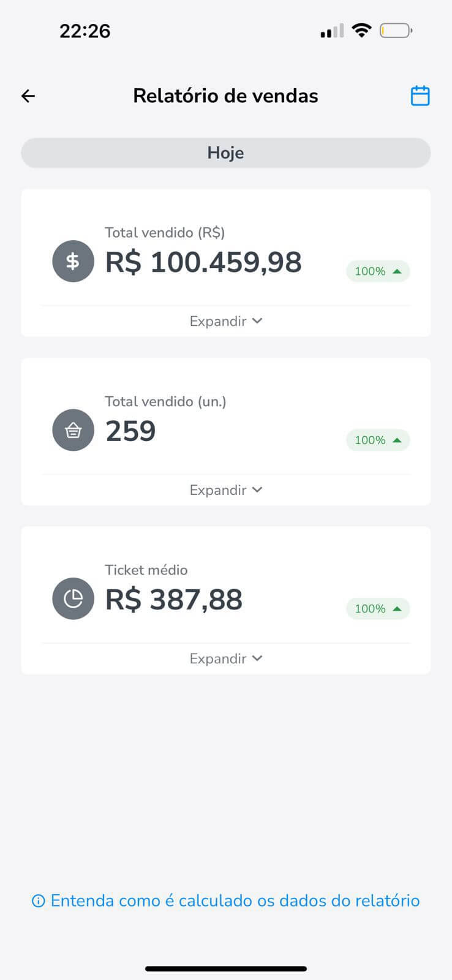
Task: Tap the 259 units sold value
Action: (x=130, y=431)
